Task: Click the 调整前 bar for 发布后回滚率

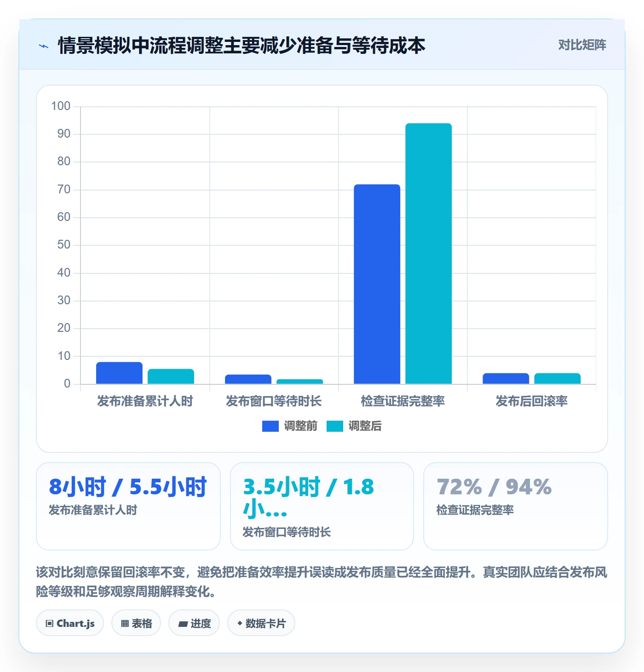Action: [506, 378]
